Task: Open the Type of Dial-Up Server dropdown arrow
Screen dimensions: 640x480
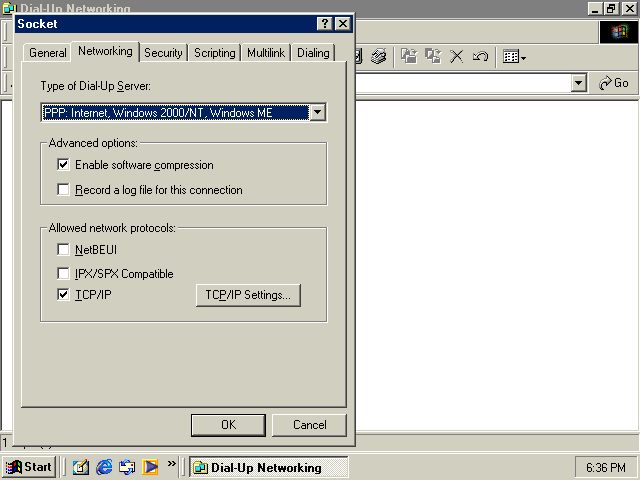Action: click(x=318, y=112)
